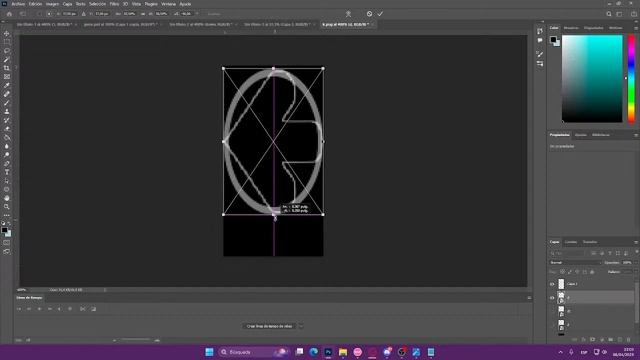Open the timeline creation type dropdown arrow
Image resolution: width=640 pixels, height=360 pixels.
(x=301, y=326)
